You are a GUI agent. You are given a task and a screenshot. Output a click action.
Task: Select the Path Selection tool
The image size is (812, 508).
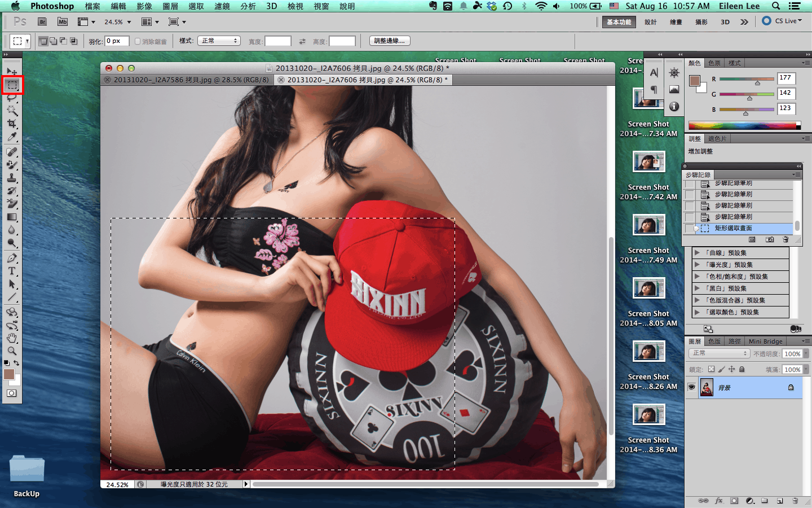click(x=12, y=284)
